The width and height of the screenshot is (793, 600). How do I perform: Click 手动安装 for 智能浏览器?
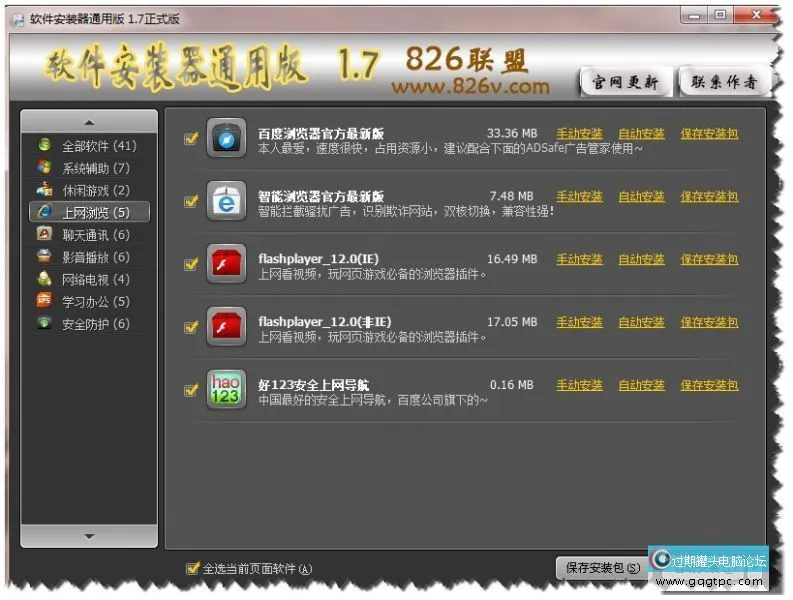tap(580, 196)
